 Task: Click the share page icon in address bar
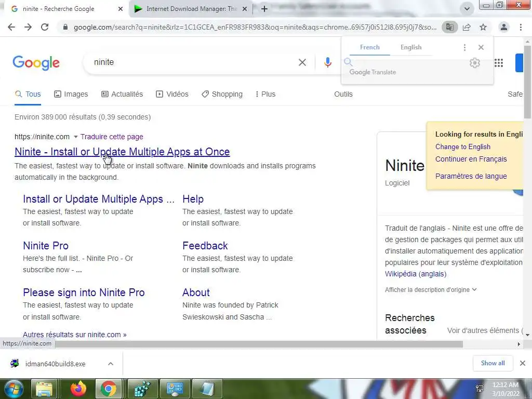pyautogui.click(x=467, y=27)
